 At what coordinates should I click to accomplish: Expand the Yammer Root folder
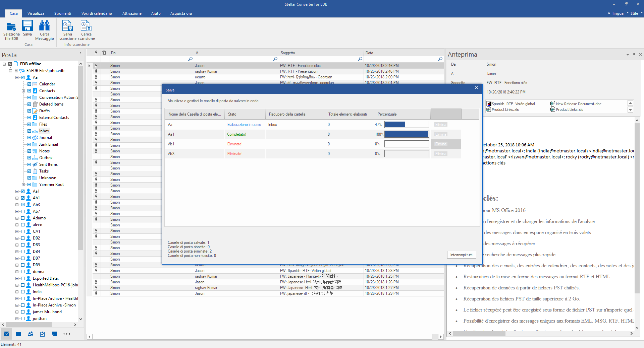click(23, 185)
